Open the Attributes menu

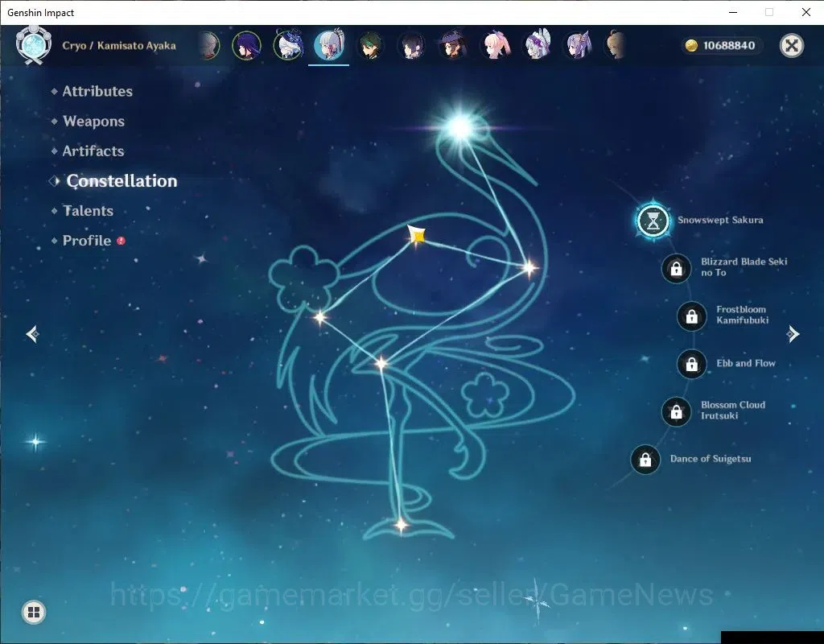click(x=97, y=92)
